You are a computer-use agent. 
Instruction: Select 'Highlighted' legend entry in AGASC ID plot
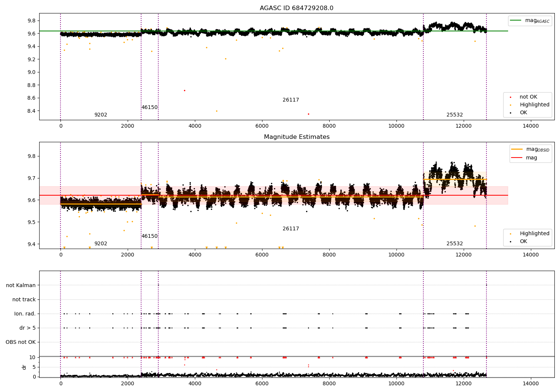535,105
